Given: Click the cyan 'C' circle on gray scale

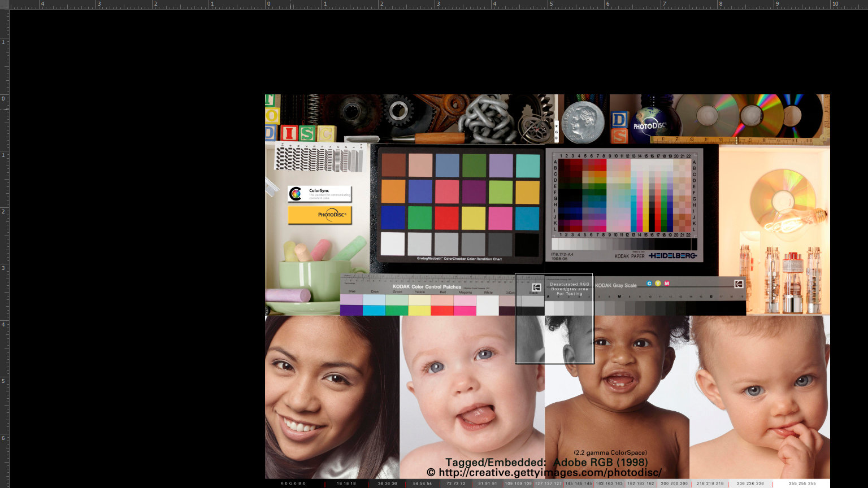Looking at the screenshot, I should tap(649, 284).
